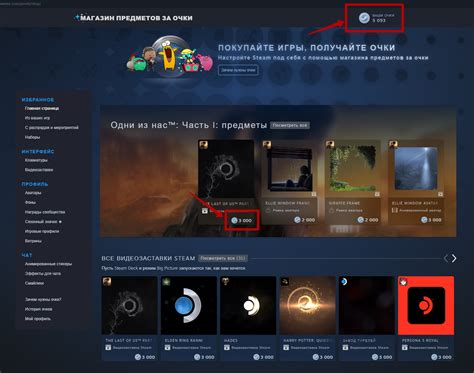Click the Elden Ring game icon on its video card

pos(166,281)
